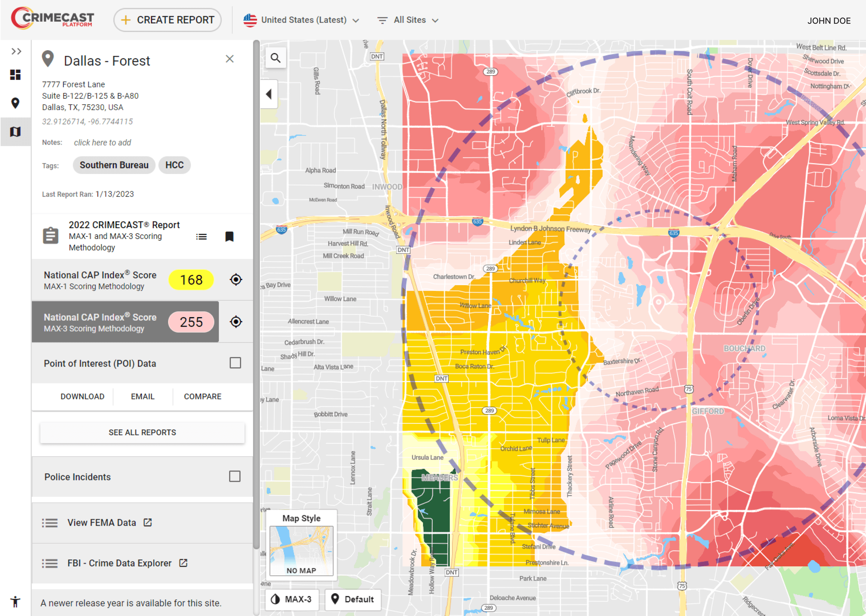Click the 'newer release year is available' notice

(x=131, y=603)
